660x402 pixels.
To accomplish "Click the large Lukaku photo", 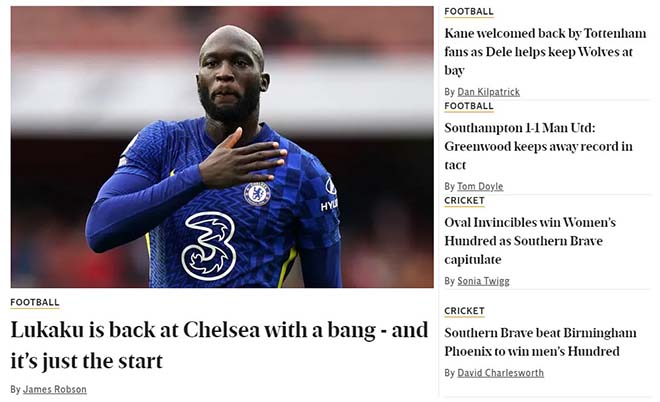I will click(222, 100).
